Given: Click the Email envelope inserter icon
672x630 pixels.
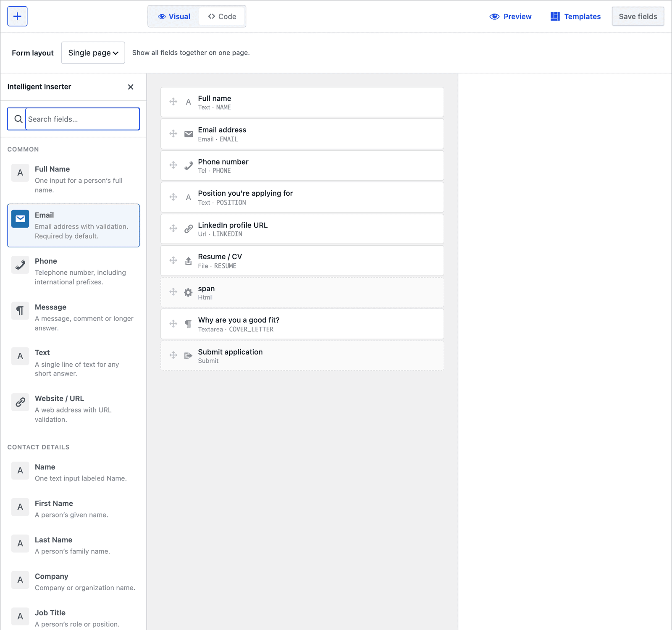Looking at the screenshot, I should 20,219.
